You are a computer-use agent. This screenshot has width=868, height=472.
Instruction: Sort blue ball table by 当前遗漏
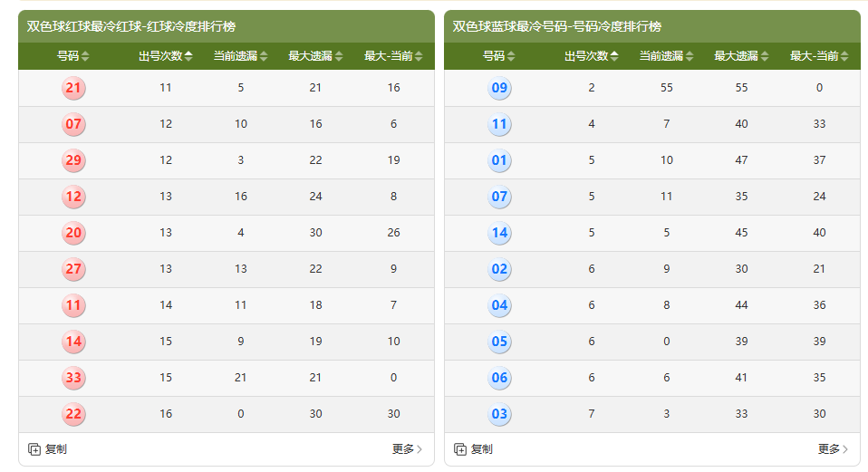point(666,56)
